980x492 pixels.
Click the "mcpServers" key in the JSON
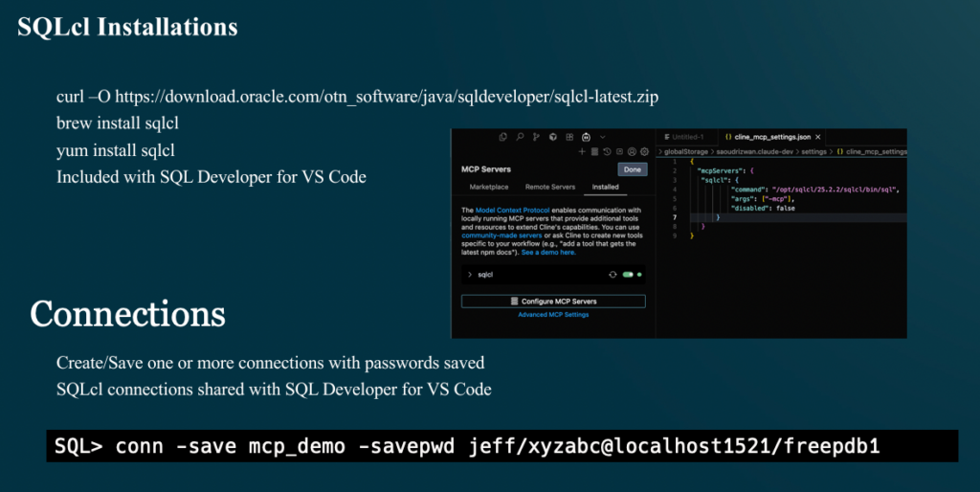[719, 170]
